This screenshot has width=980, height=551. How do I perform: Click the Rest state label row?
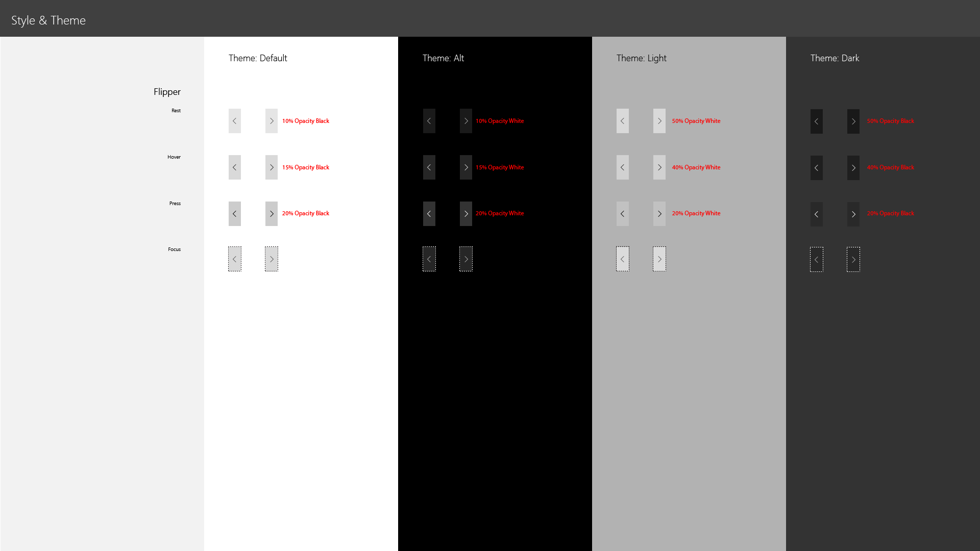click(176, 110)
